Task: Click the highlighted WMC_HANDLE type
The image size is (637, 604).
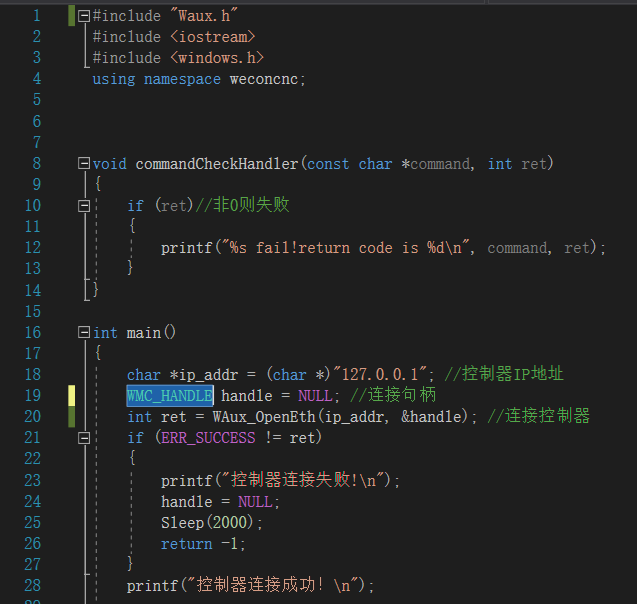Action: click(x=169, y=396)
